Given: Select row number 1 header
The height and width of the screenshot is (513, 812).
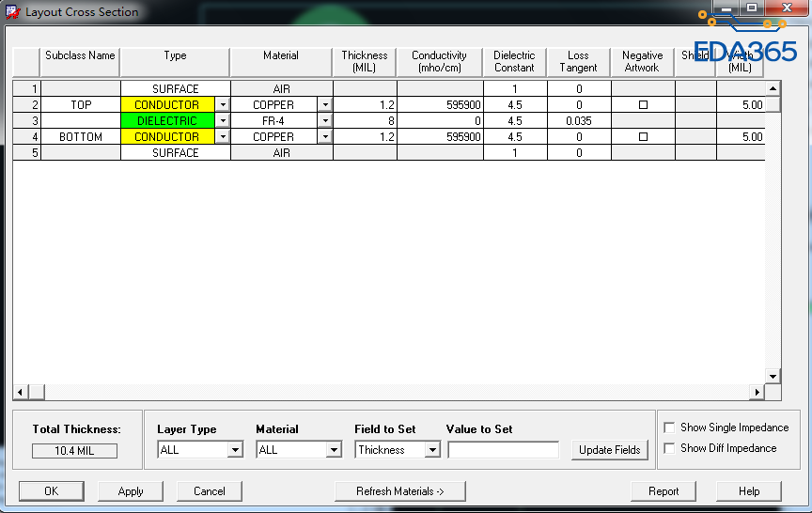Looking at the screenshot, I should pos(26,89).
